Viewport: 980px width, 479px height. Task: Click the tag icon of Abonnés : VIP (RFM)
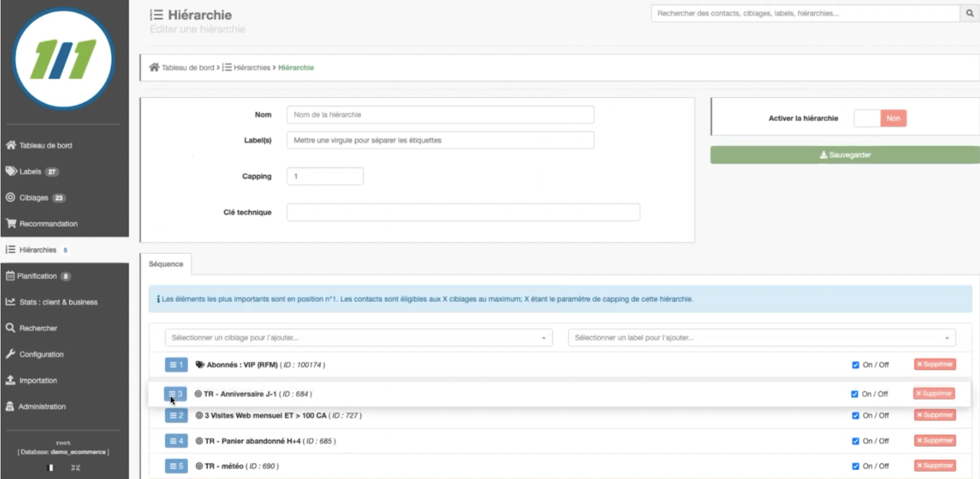point(200,364)
